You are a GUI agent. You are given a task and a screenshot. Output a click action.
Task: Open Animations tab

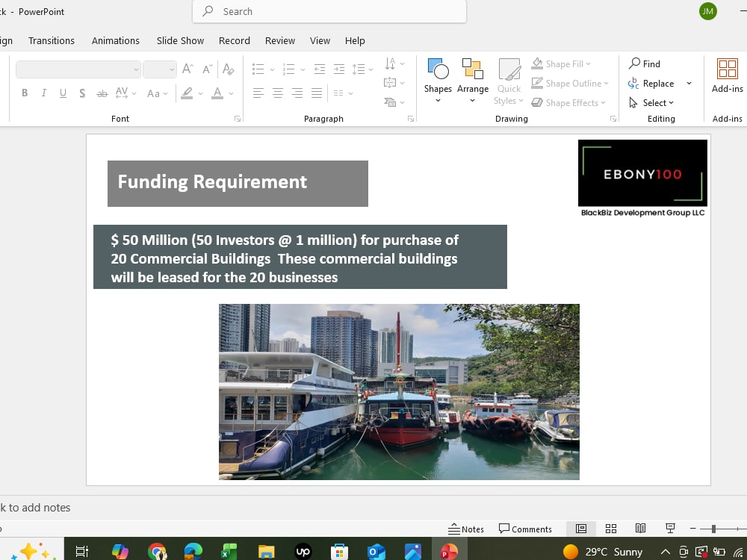[x=116, y=40]
